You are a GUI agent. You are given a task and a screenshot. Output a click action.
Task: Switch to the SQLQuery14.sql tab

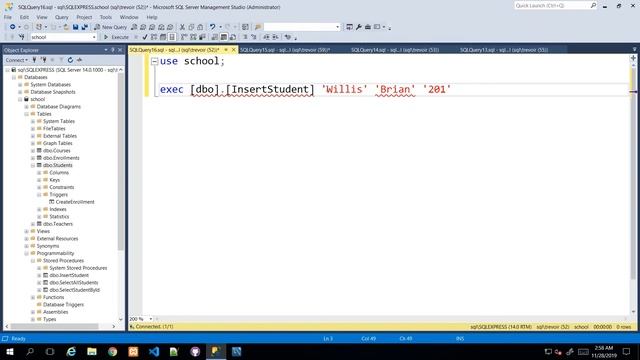tap(395, 50)
